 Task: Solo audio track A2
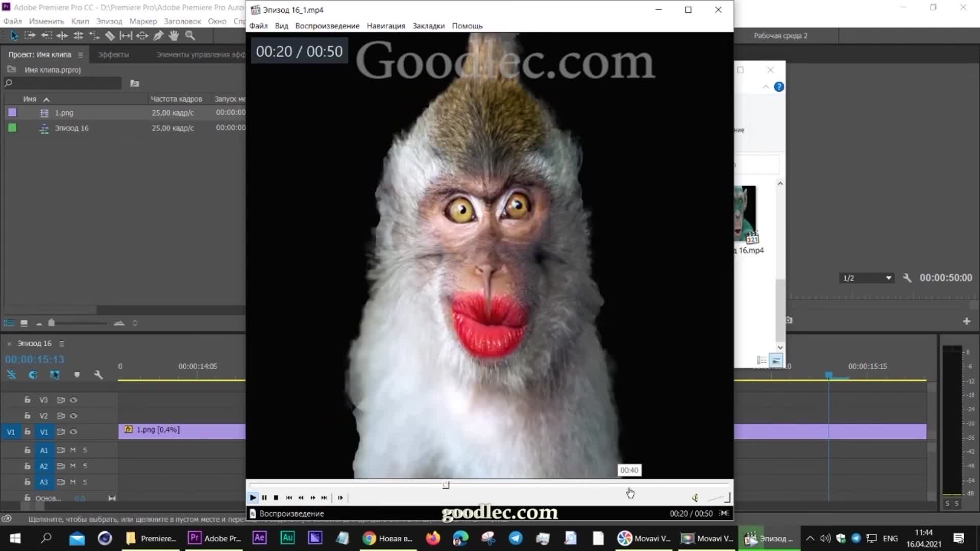[x=85, y=466]
